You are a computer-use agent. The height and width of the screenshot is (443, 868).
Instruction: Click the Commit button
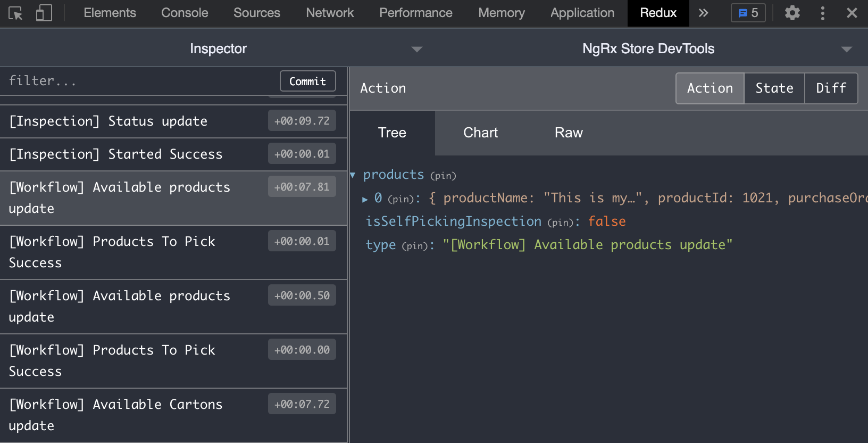pos(307,81)
